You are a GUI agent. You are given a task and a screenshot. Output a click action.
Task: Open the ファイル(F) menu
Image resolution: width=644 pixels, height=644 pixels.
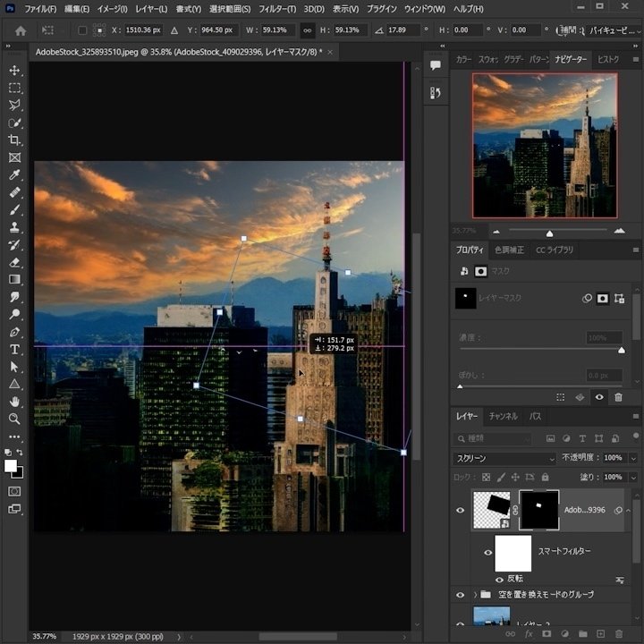40,9
